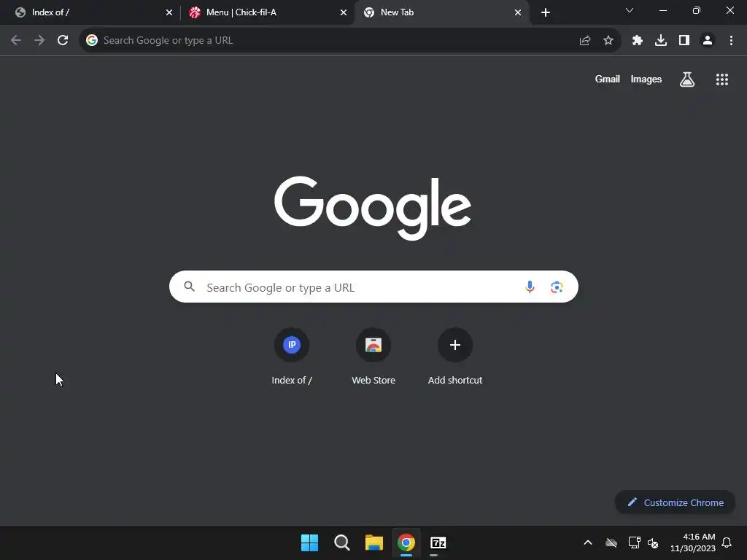Click the forward navigation arrow
Viewport: 747px width, 560px height.
[x=39, y=41]
